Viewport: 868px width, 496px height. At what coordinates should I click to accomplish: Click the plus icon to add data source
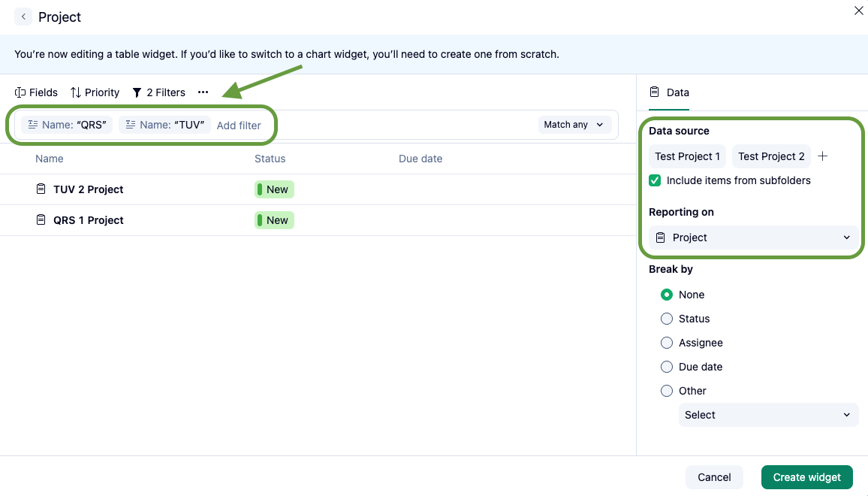[x=823, y=156]
